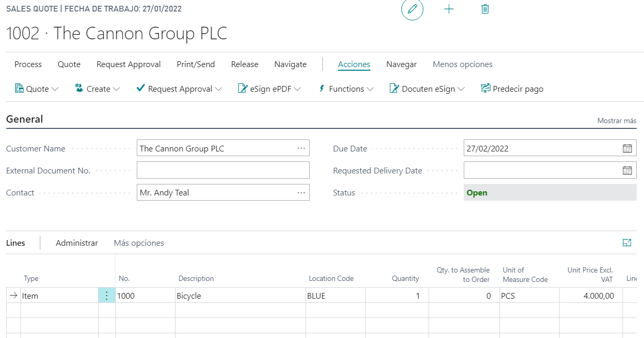The height and width of the screenshot is (338, 644).
Task: Select the Navegar tab
Action: pyautogui.click(x=401, y=64)
